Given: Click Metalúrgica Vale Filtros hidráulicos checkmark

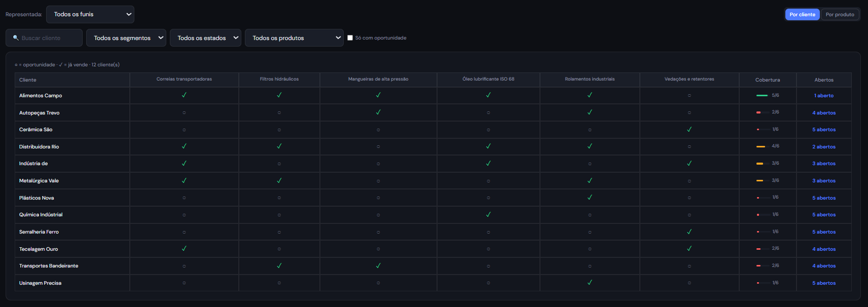Looking at the screenshot, I should pyautogui.click(x=279, y=180).
